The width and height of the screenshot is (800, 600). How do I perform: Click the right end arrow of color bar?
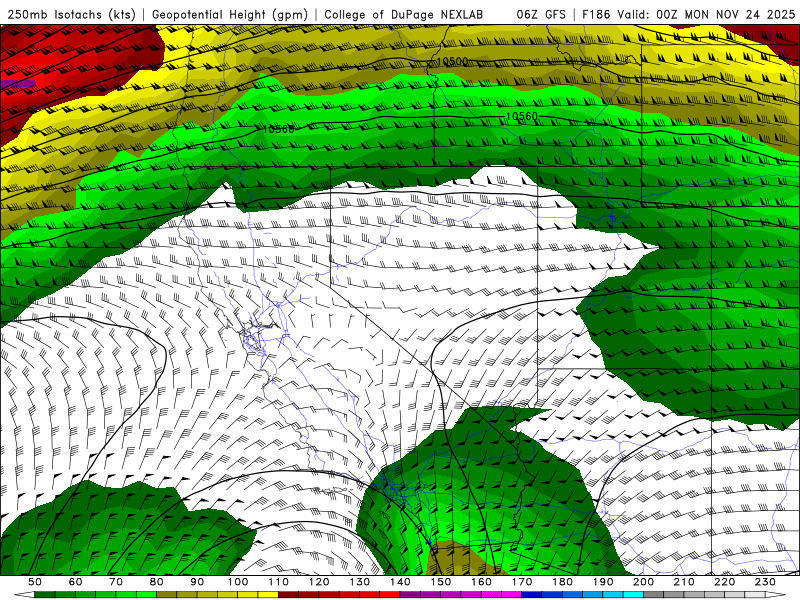pyautogui.click(x=776, y=595)
